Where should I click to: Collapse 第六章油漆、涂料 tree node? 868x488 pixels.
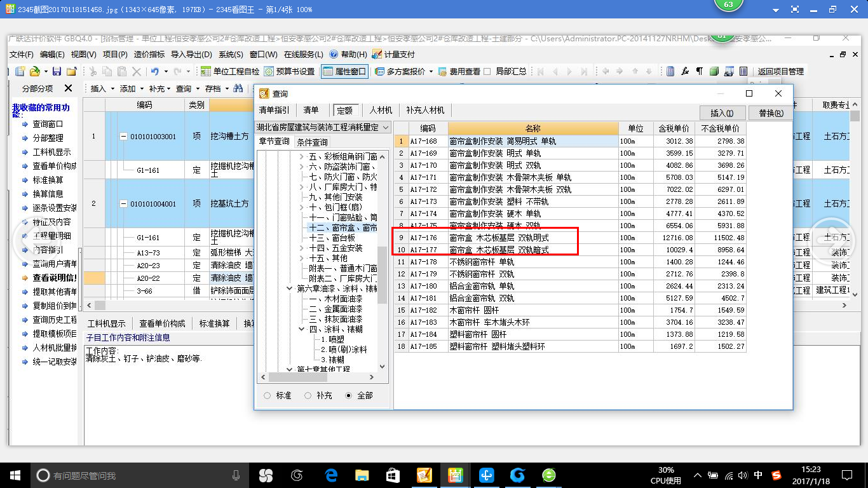(290, 288)
